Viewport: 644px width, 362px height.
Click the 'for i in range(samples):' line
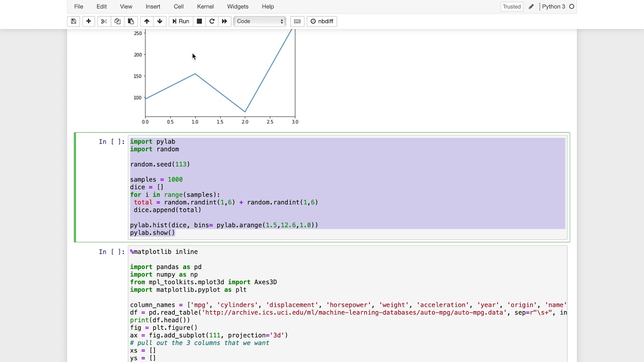point(175,195)
